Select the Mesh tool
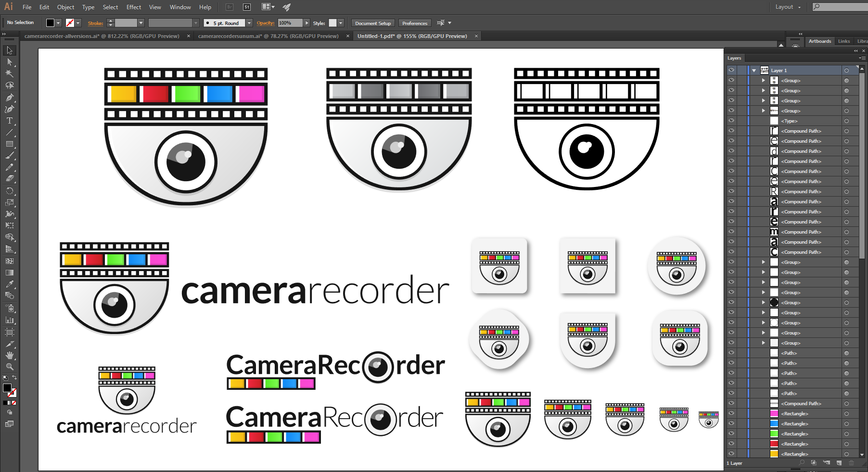Screen dimensions: 868x472 coord(9,261)
